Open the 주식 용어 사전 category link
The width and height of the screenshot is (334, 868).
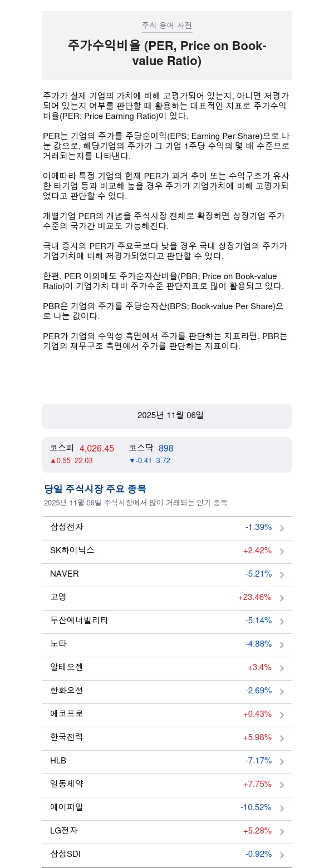click(167, 26)
